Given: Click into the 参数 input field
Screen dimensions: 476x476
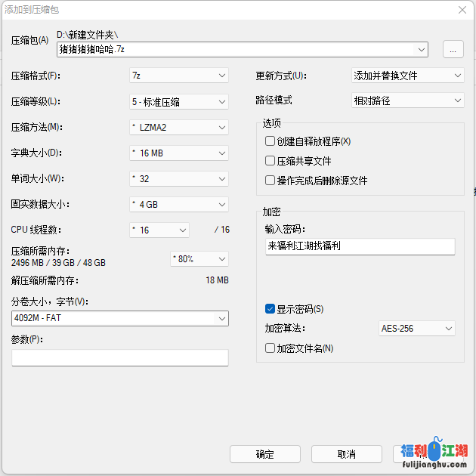Looking at the screenshot, I should click(x=119, y=357).
